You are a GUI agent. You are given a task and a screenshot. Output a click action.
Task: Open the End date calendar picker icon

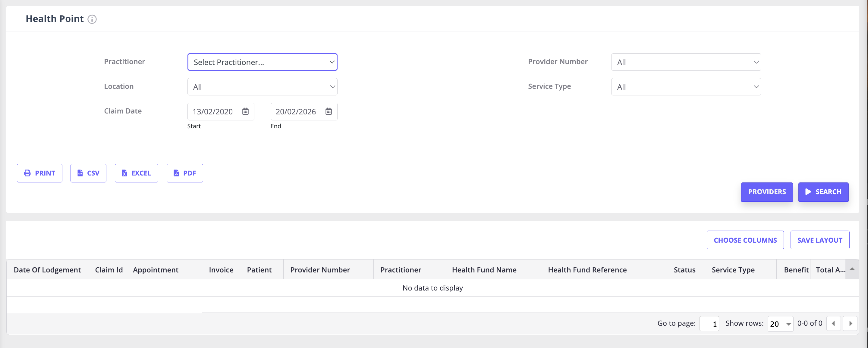pyautogui.click(x=329, y=111)
